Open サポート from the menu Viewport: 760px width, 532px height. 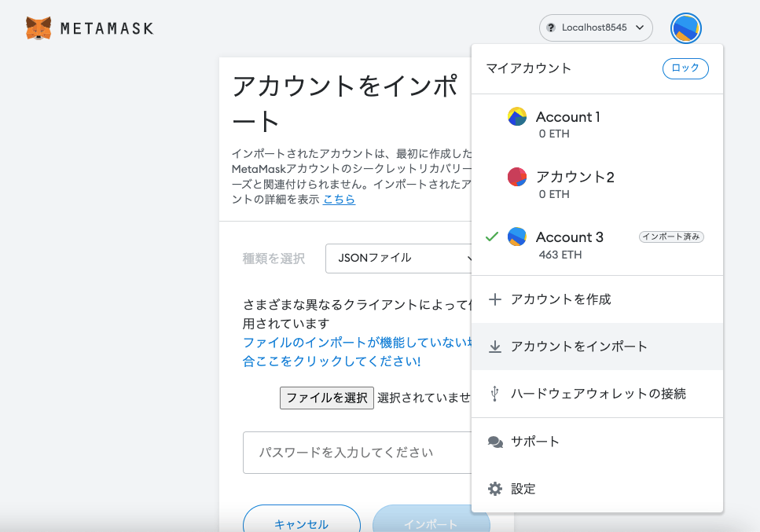click(597, 442)
